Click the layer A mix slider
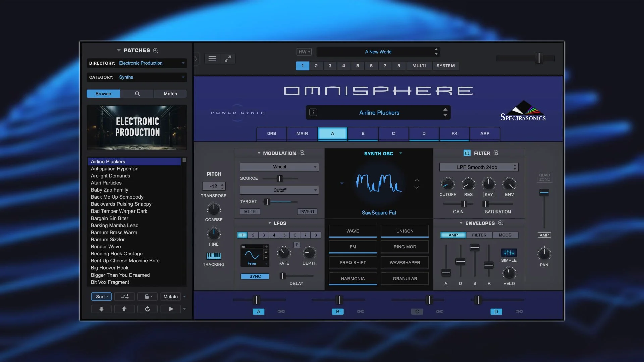 click(256, 300)
